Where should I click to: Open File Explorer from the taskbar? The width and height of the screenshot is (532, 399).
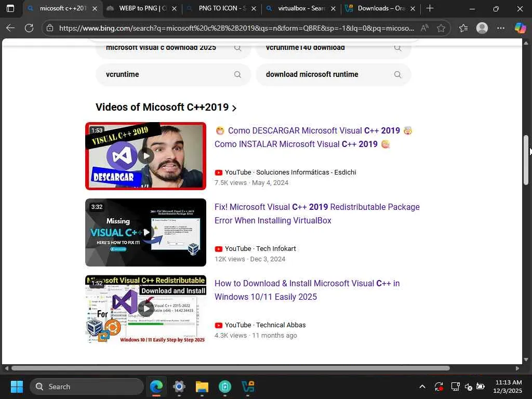point(202,387)
